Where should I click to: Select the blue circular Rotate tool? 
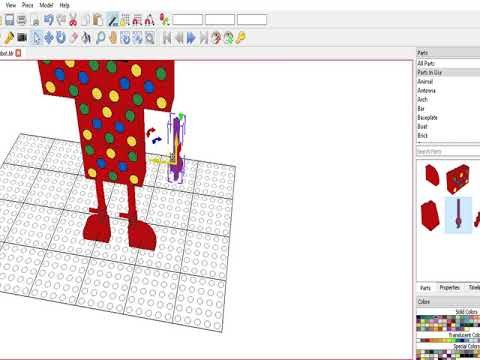coord(61,38)
